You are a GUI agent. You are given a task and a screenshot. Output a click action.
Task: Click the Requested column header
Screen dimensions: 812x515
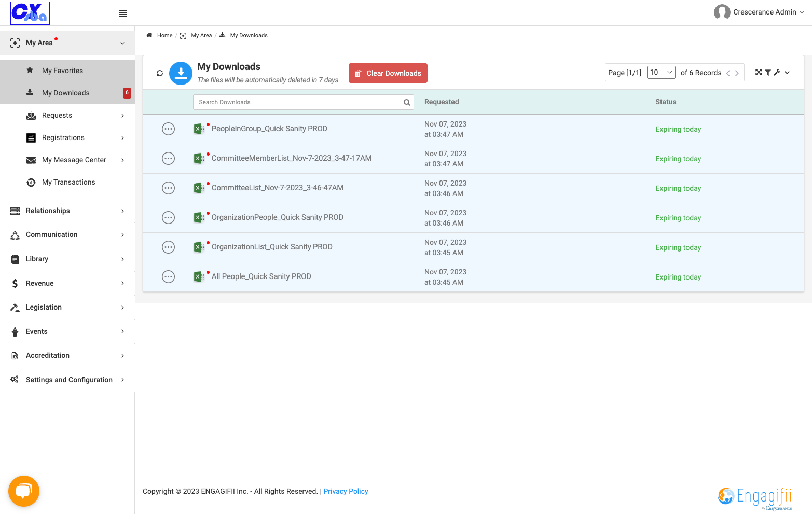pos(442,102)
